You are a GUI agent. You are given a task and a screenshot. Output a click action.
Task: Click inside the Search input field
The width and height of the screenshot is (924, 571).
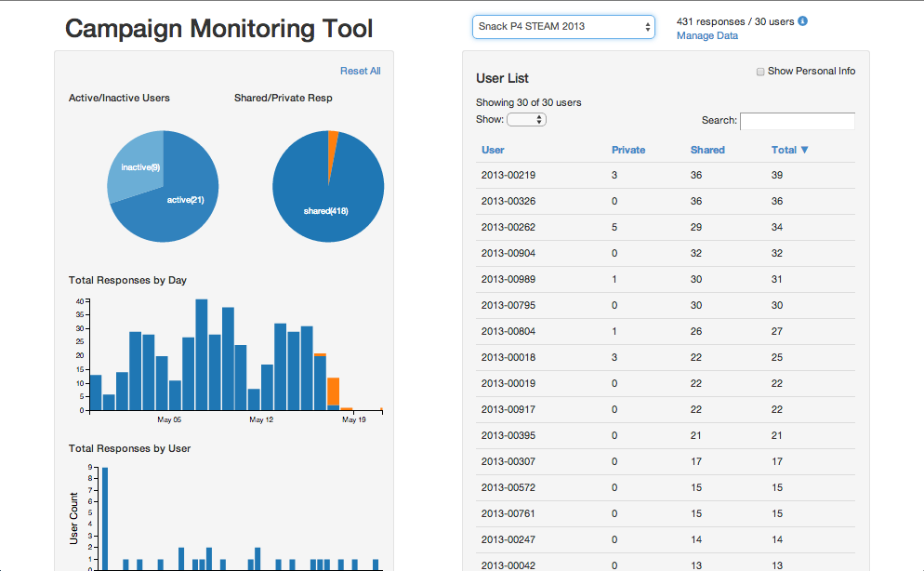[x=797, y=121]
